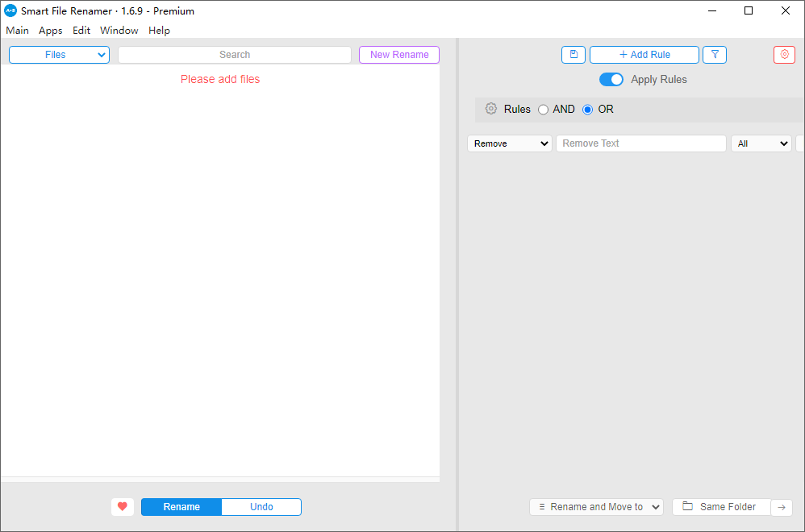Click the Same Folder button

click(721, 507)
